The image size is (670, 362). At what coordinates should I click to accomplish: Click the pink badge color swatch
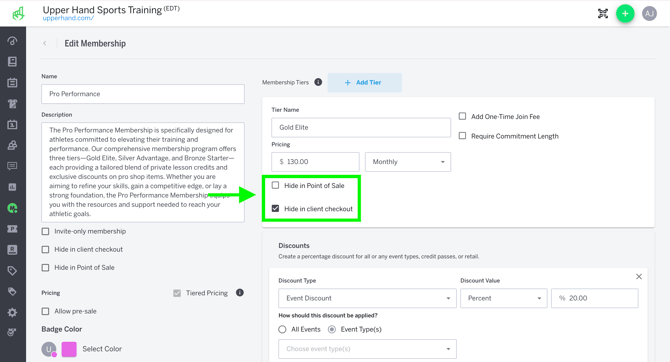click(69, 349)
